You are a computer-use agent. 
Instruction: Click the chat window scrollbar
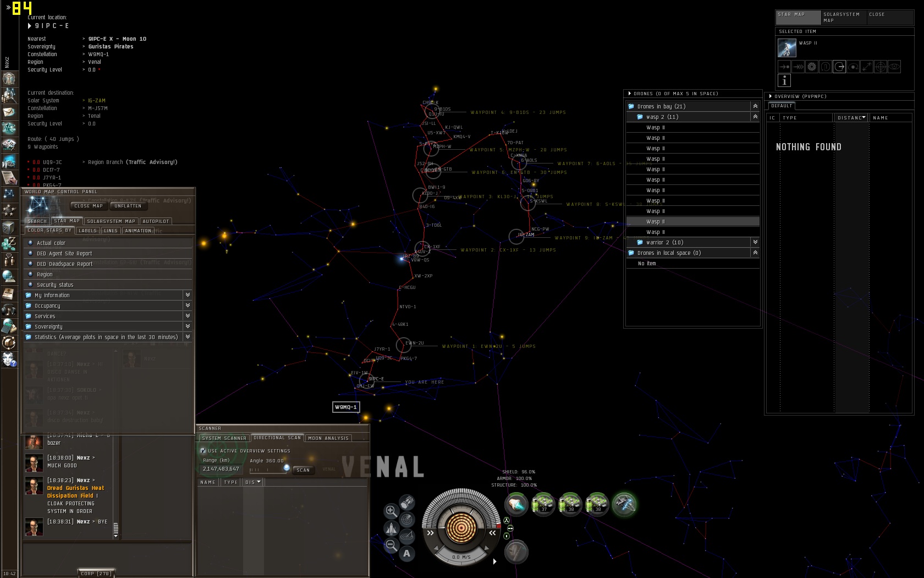coord(116,530)
